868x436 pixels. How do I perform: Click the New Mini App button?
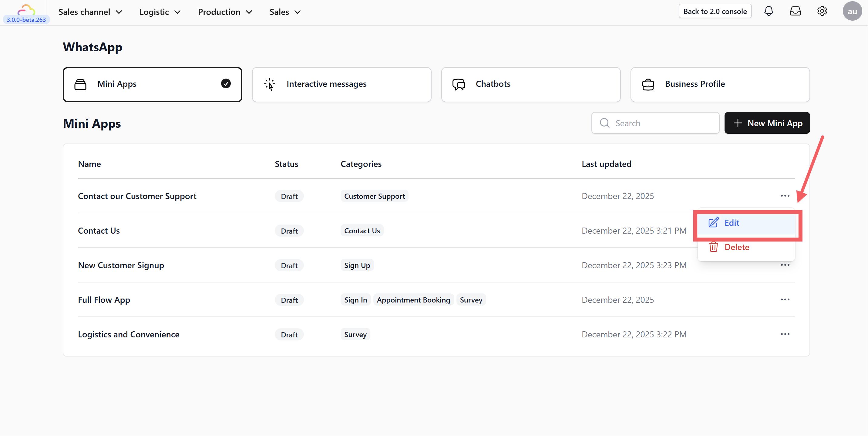(767, 123)
